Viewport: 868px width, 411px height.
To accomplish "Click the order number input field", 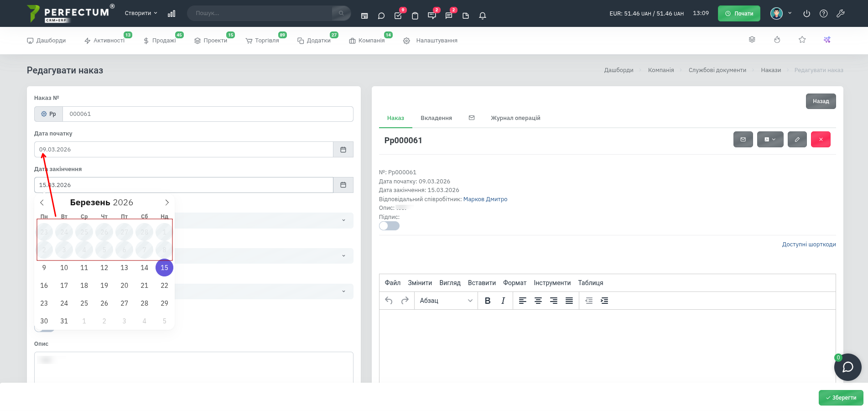I will 208,114.
